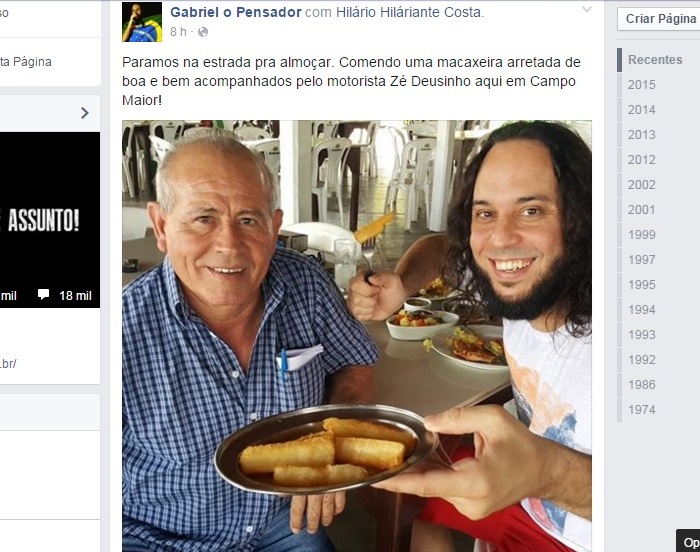The height and width of the screenshot is (552, 700).
Task: Open the lunch photo with fried macaxeira
Action: (357, 336)
